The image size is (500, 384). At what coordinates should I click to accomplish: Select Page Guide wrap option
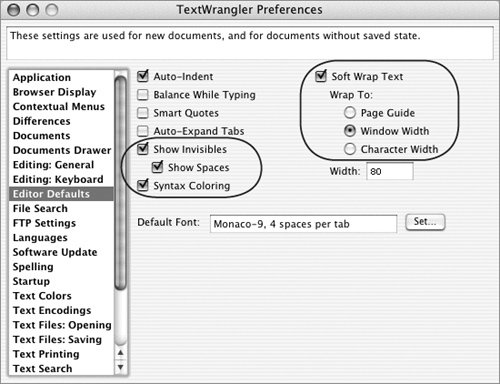[350, 113]
